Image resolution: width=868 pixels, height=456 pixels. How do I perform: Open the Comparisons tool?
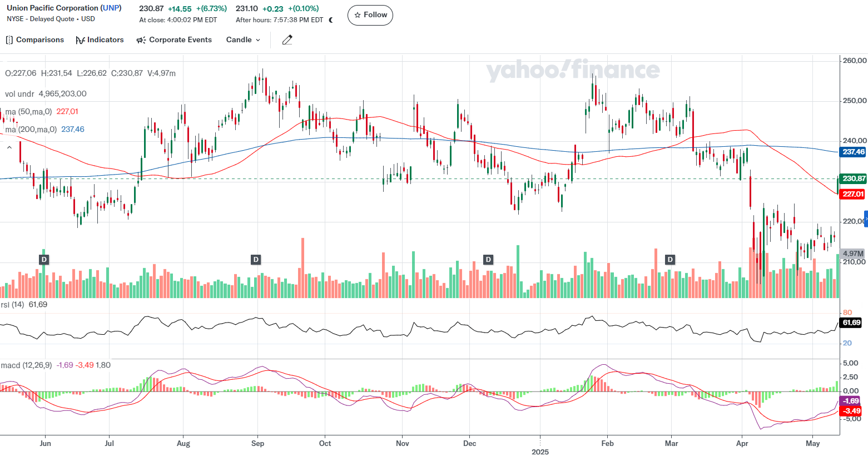34,40
